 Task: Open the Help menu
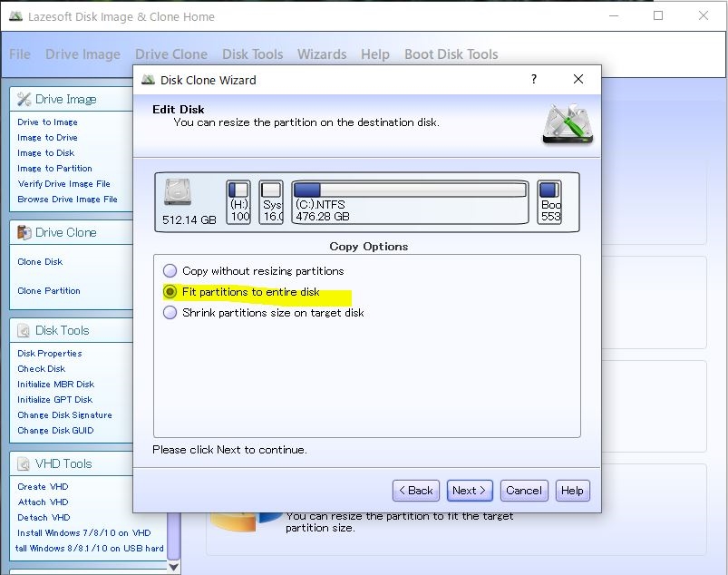tap(375, 54)
